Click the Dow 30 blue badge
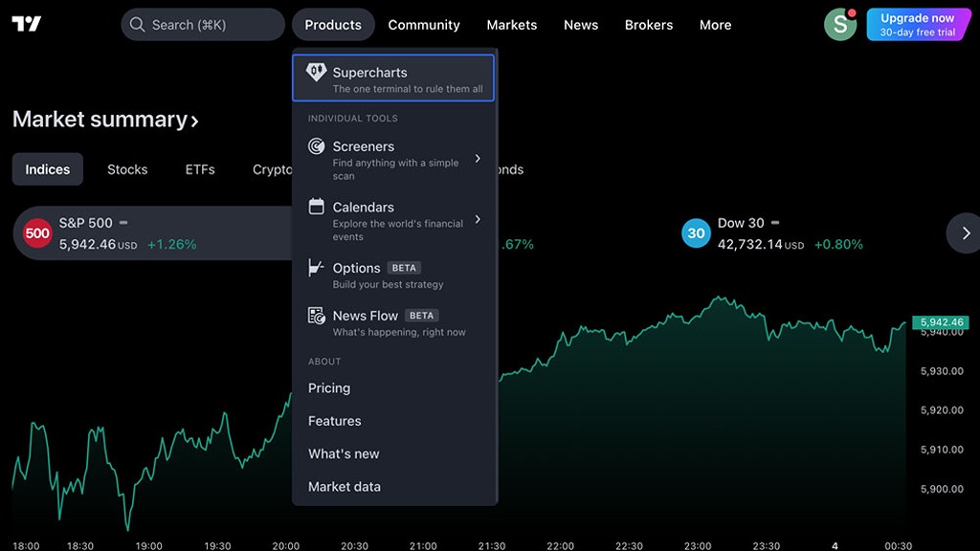The width and height of the screenshot is (980, 551). pyautogui.click(x=696, y=233)
